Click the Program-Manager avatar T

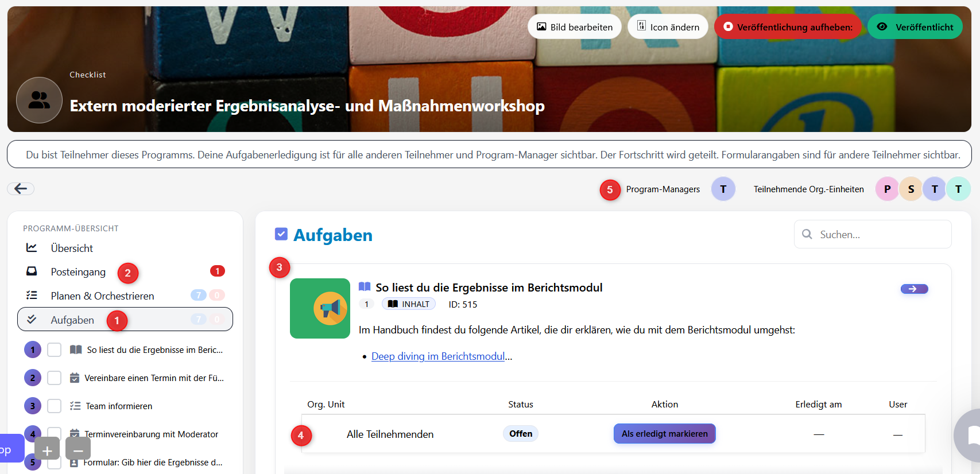coord(723,189)
